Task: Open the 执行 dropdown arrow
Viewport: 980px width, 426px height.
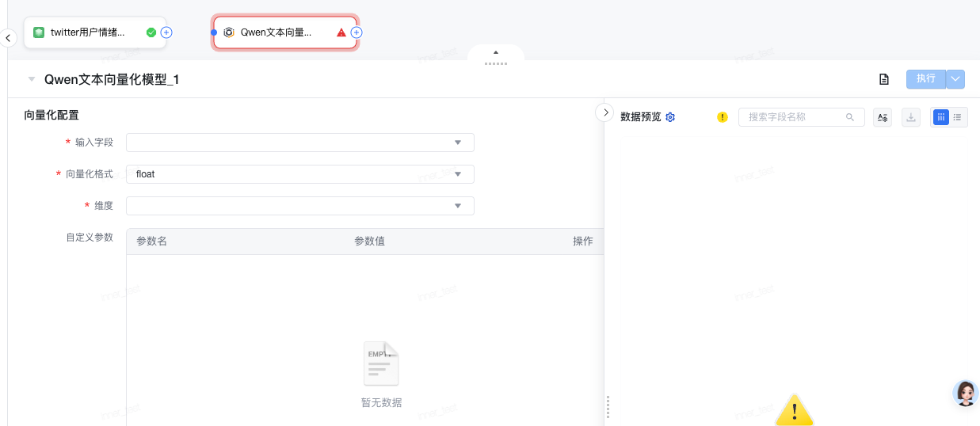Action: (x=956, y=78)
